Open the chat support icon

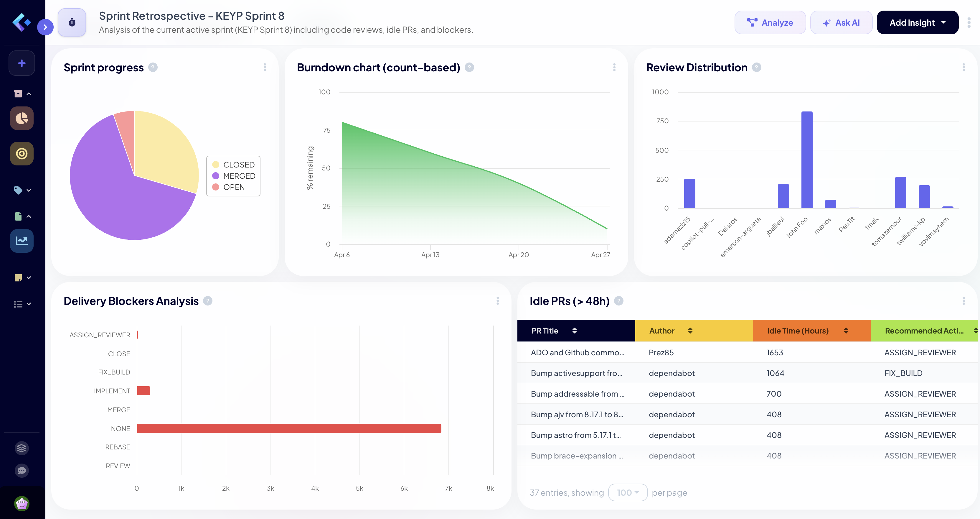[22, 471]
